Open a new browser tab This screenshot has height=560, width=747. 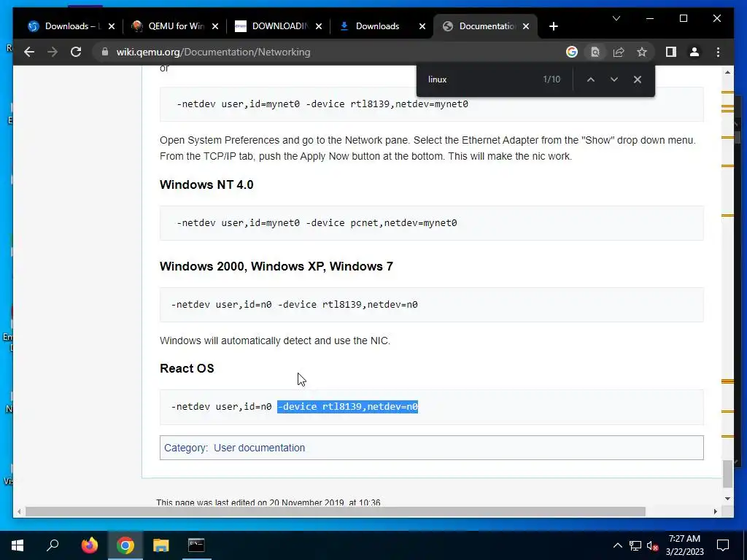pos(553,26)
